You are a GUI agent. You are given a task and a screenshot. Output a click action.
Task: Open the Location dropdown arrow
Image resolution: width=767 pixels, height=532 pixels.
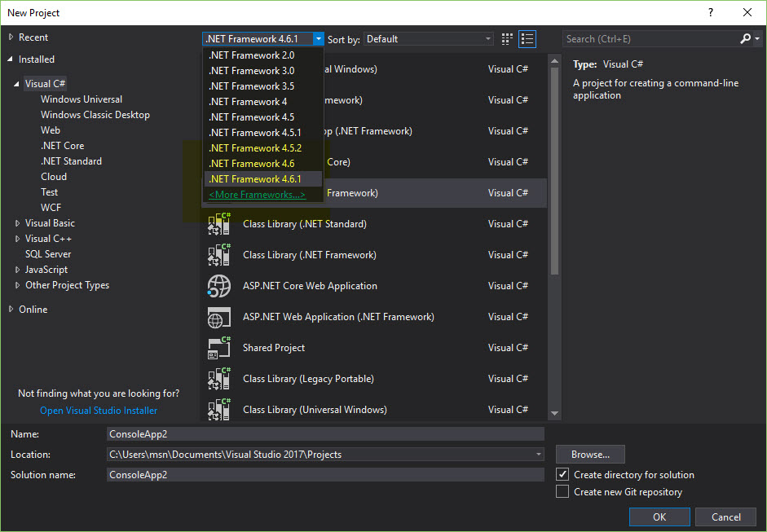(x=538, y=455)
